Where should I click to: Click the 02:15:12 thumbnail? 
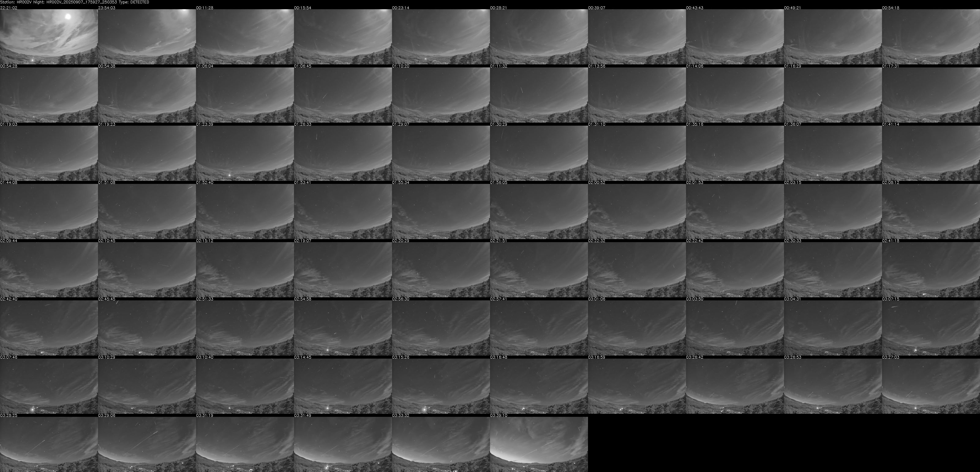tap(245, 269)
